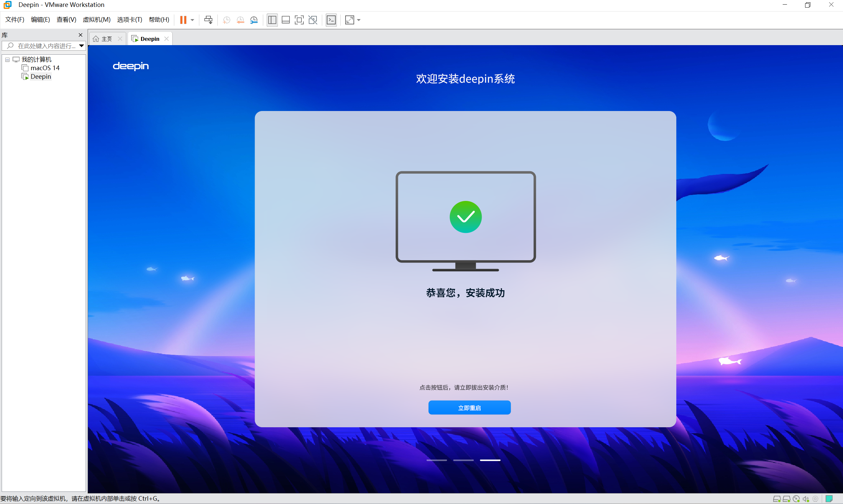
Task: Click the sound card status icon
Action: [806, 499]
